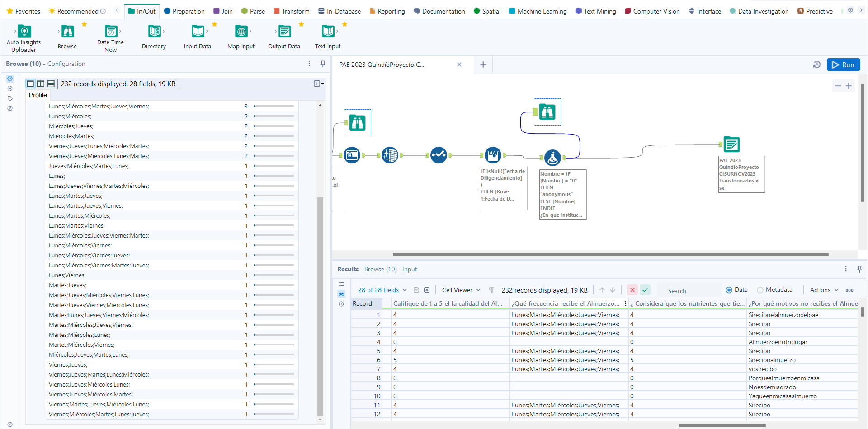Open a new workflow with the plus button
Viewport: 868px width, 429px height.
click(483, 65)
